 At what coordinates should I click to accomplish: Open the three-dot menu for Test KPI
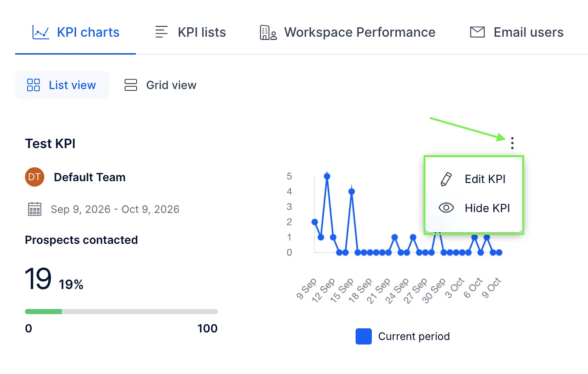coord(512,143)
